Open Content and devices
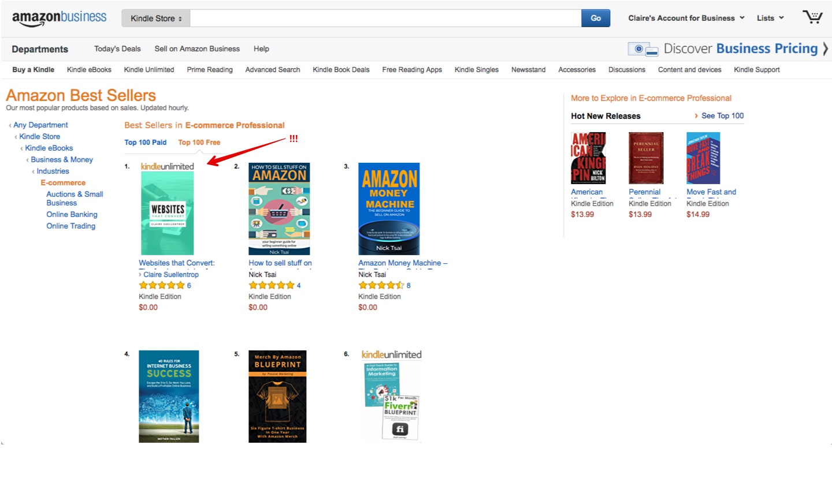This screenshot has height=504, width=832. point(690,70)
